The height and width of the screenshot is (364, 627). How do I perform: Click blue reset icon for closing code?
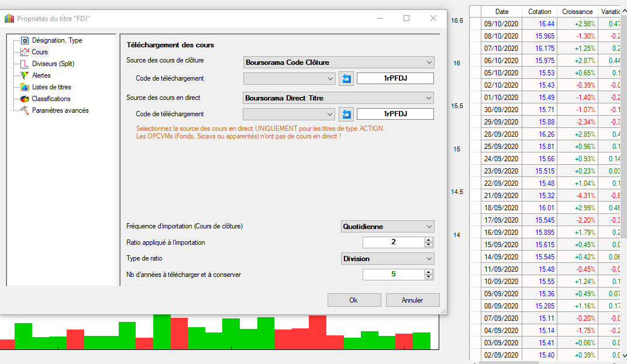pyautogui.click(x=346, y=79)
